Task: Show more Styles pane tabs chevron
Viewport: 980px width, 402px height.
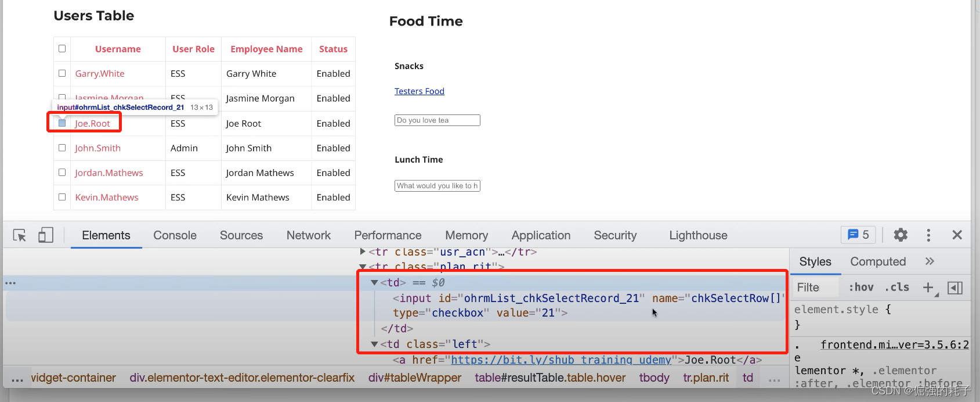Action: coord(930,261)
